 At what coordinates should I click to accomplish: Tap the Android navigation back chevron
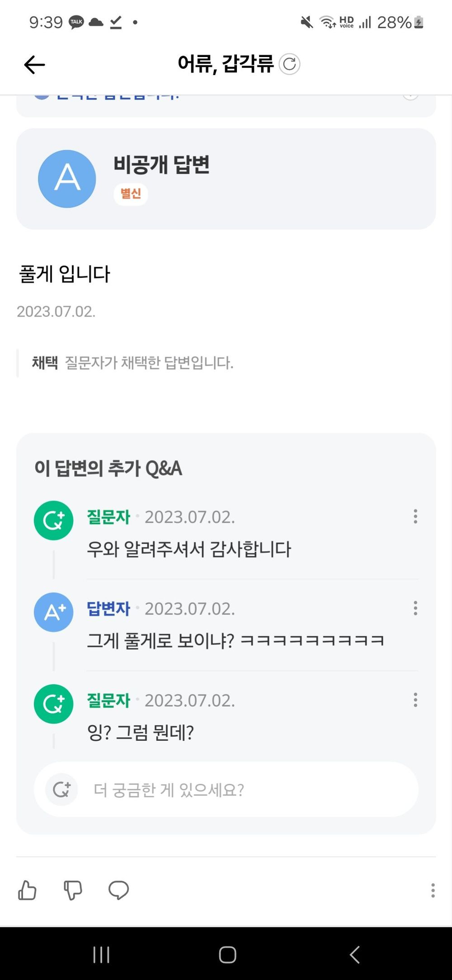pos(355,955)
